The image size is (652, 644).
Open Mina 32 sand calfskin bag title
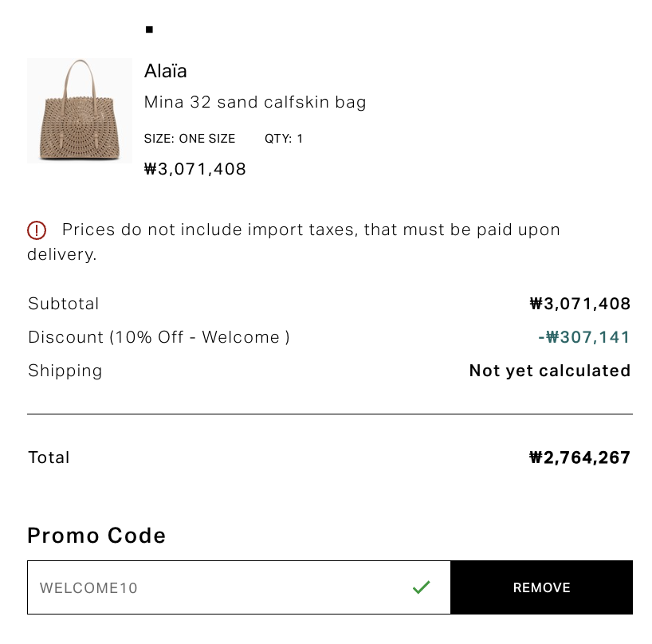(255, 102)
